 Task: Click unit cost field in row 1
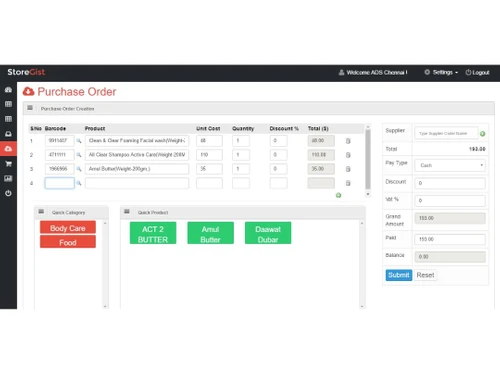[209, 141]
